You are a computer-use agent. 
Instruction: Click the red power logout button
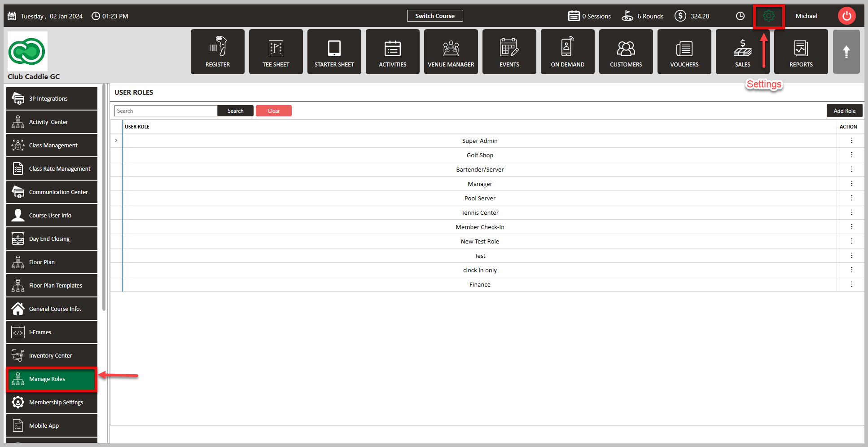pos(847,16)
